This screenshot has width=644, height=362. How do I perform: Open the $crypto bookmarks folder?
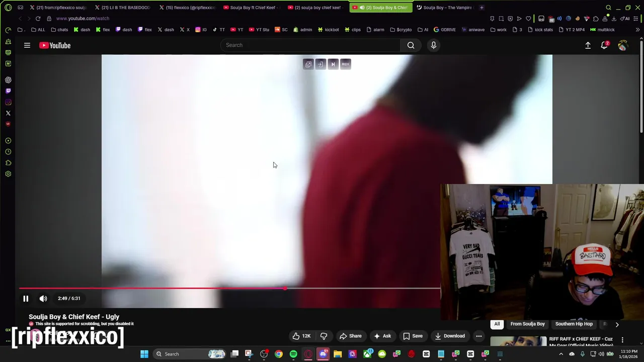[400, 30]
